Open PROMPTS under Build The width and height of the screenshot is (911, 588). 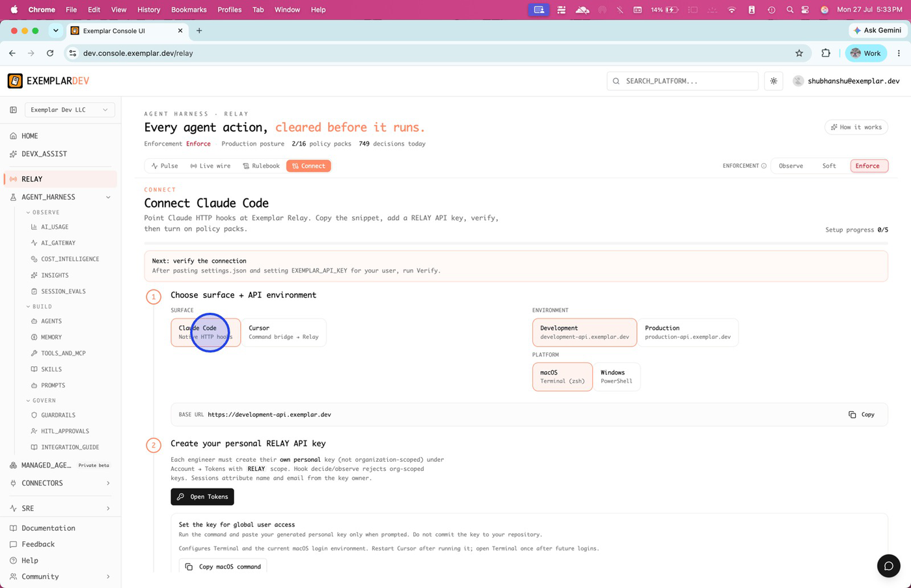53,385
